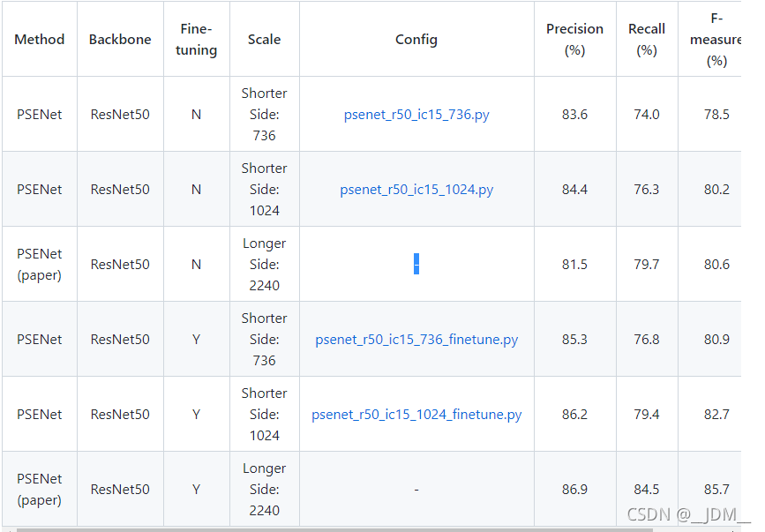The image size is (765, 532).
Task: Open psenet_r50_ic15_1024_finetune.py config file link
Action: click(x=416, y=415)
